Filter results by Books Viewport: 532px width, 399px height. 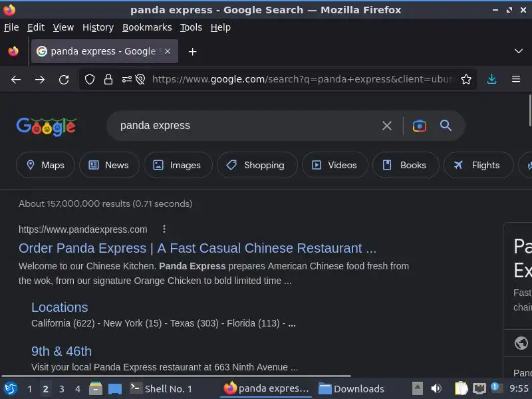coord(406,165)
